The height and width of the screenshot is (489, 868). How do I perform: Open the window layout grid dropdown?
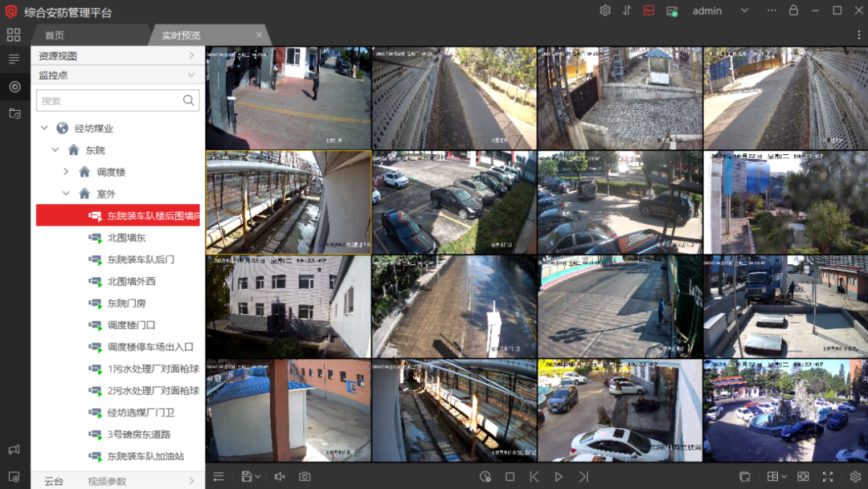pos(776,476)
